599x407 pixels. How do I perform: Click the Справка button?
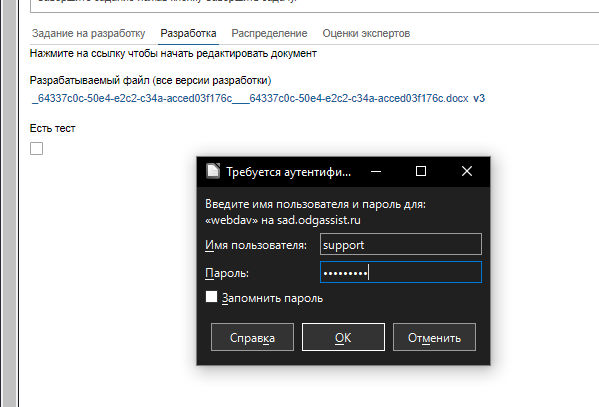point(252,337)
